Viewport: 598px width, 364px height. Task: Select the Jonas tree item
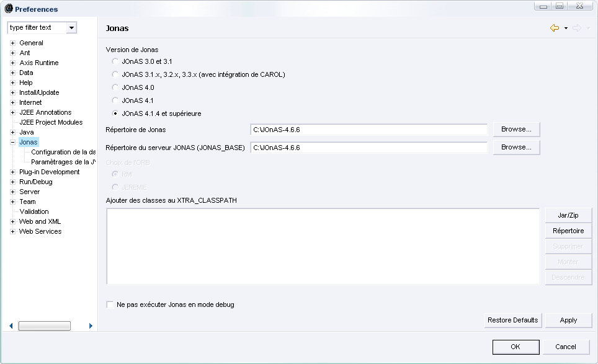tap(28, 142)
